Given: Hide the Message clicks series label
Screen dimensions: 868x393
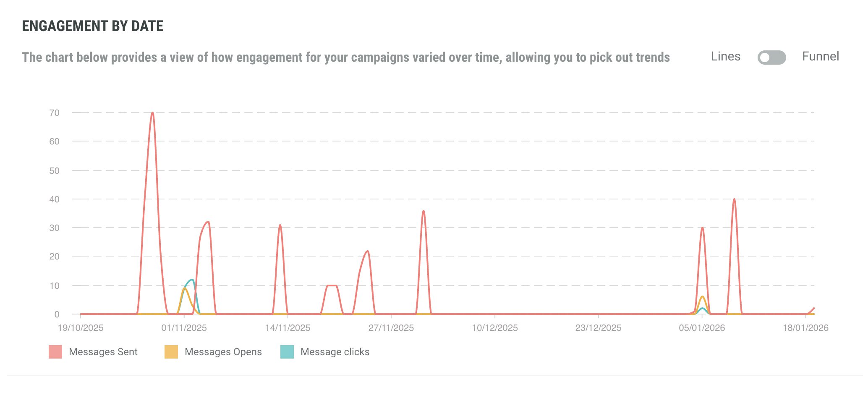Looking at the screenshot, I should click(335, 352).
